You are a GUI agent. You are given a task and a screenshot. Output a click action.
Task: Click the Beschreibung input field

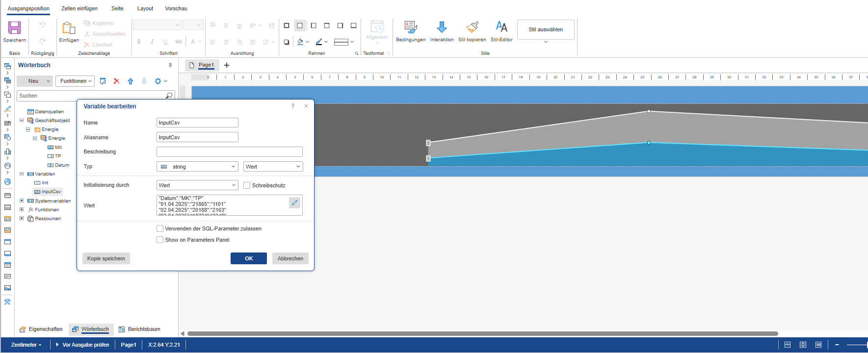229,152
